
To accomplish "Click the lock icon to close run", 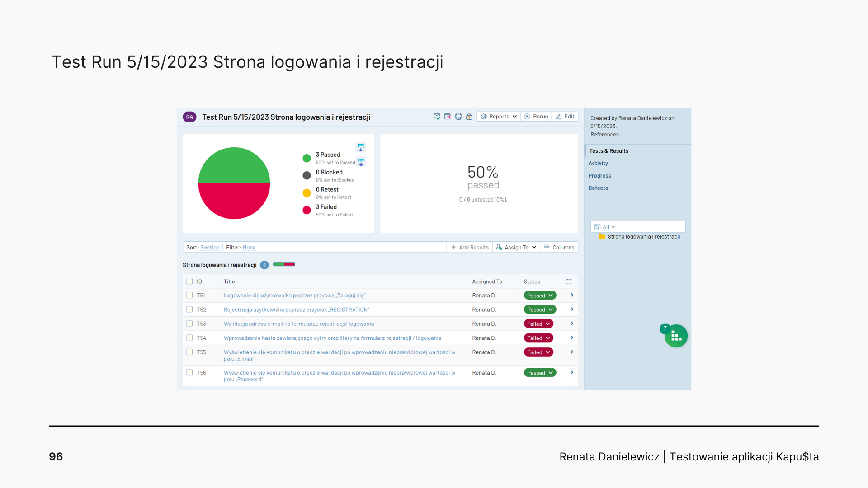I will [x=469, y=117].
